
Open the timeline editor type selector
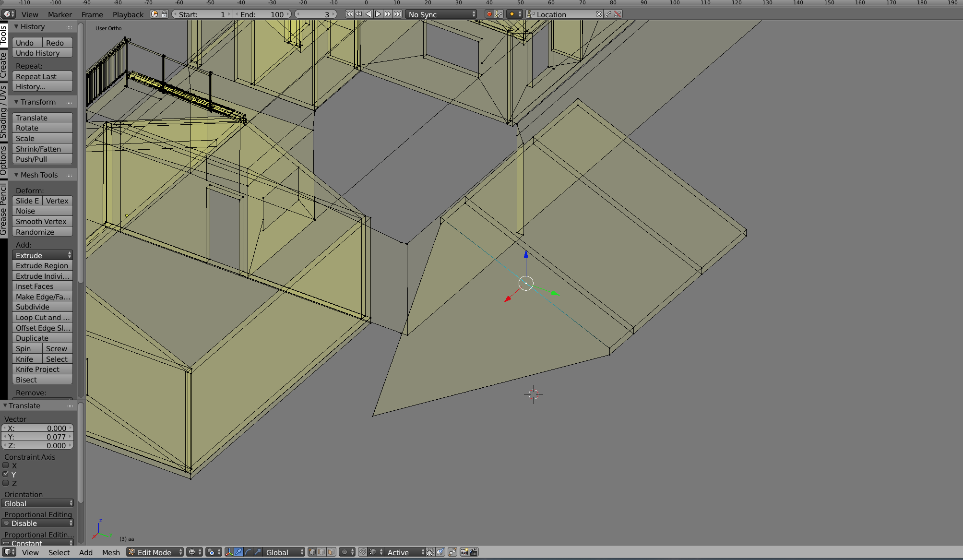tap(9, 14)
